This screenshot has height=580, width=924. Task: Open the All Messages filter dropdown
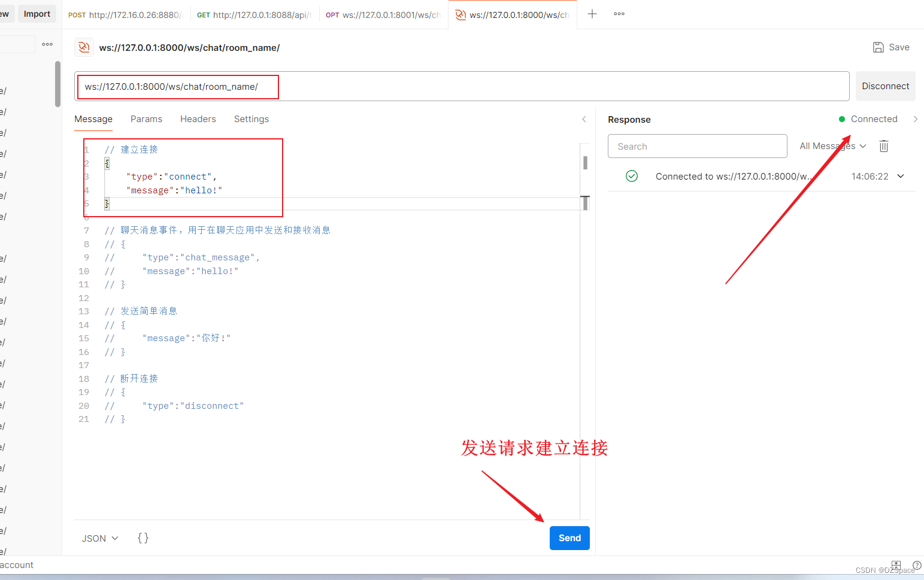pos(832,145)
